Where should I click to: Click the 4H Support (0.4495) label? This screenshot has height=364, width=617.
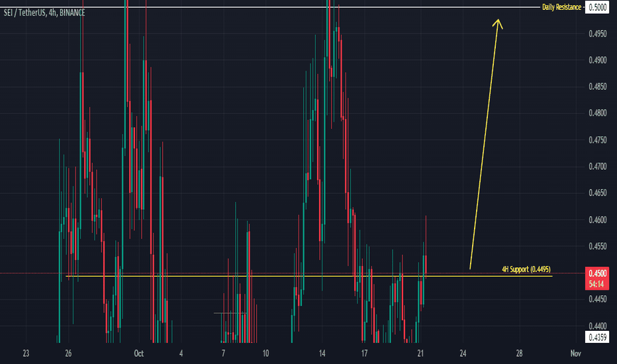click(x=526, y=269)
